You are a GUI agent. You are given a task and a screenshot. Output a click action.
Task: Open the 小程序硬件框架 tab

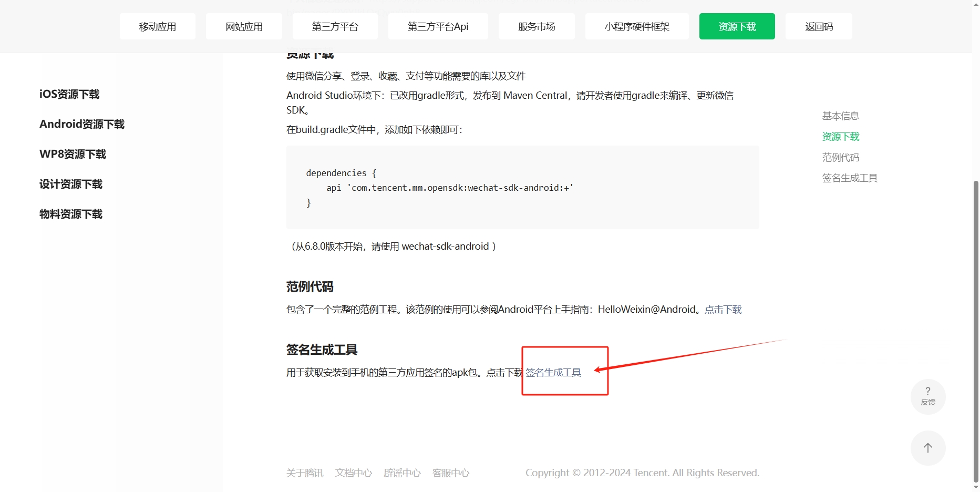[636, 27]
